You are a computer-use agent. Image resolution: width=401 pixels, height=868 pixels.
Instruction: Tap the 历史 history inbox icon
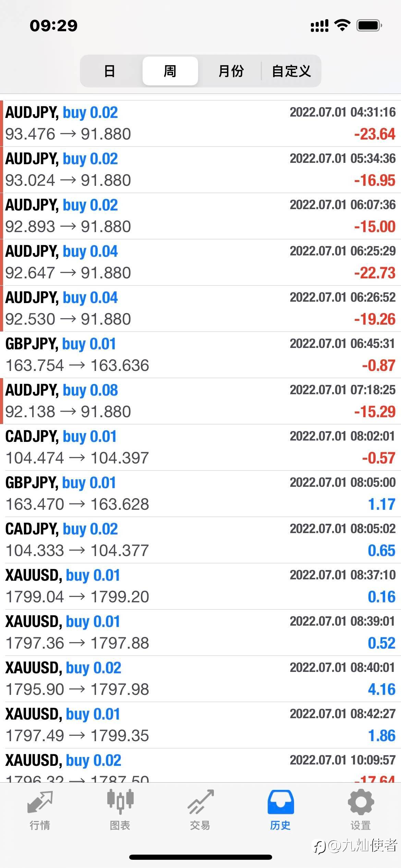pyautogui.click(x=280, y=803)
